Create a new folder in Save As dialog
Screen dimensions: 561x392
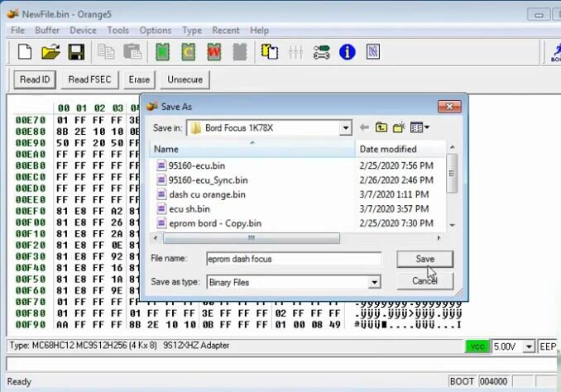399,127
